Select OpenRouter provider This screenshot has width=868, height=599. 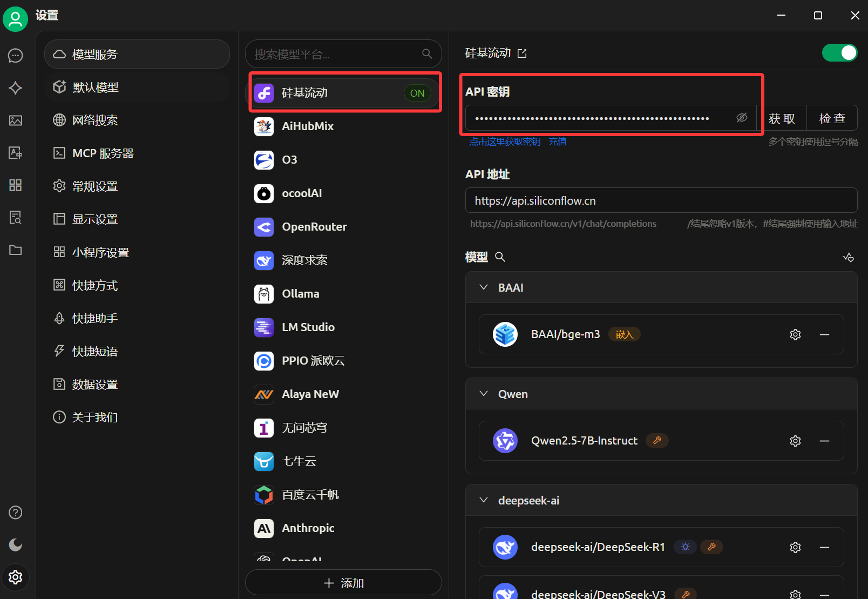(343, 227)
